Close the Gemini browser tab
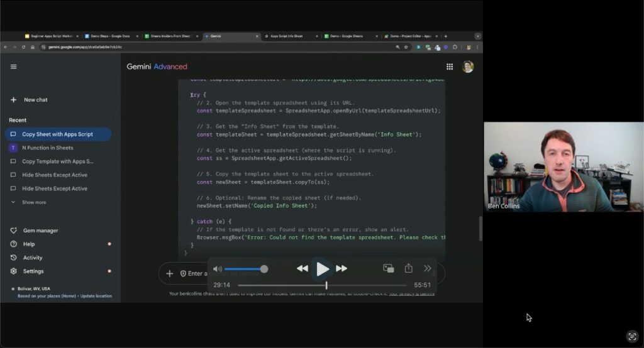Screen dimensions: 644x348 point(257,36)
